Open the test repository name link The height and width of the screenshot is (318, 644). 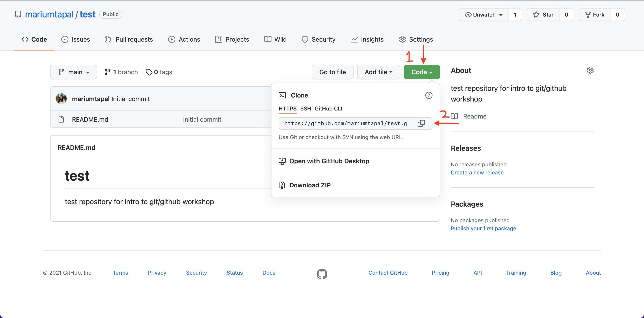[x=87, y=14]
